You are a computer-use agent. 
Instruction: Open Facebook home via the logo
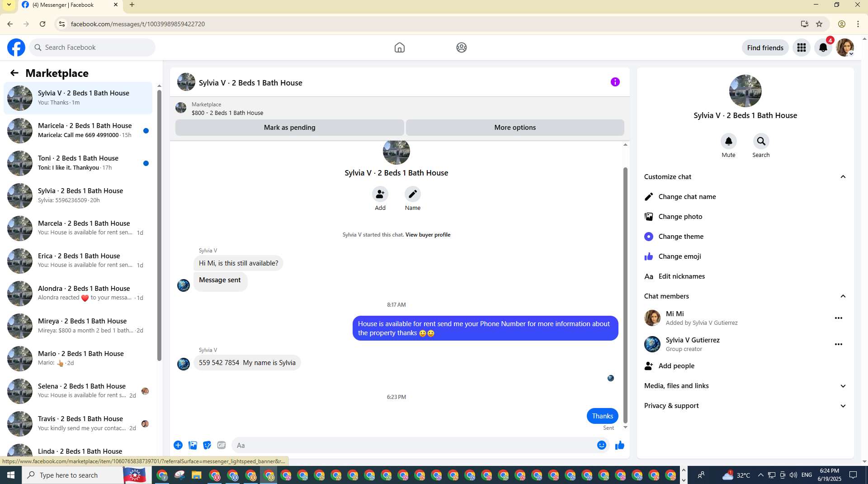pyautogui.click(x=16, y=47)
